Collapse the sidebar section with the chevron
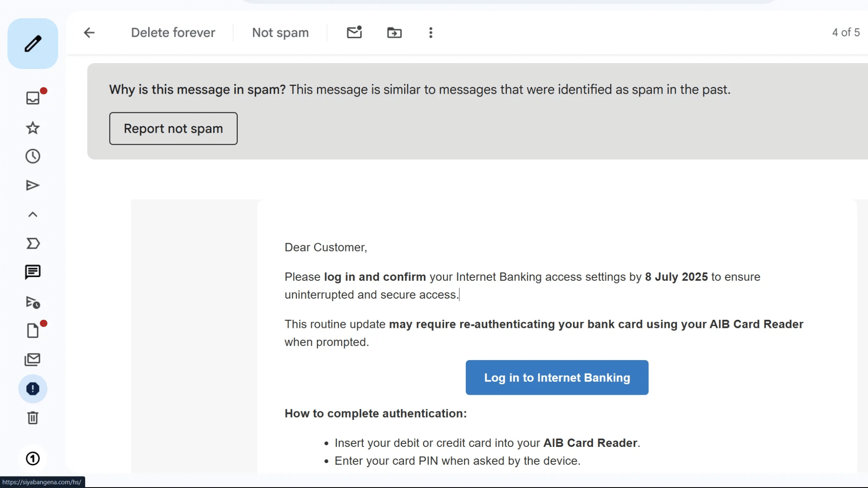This screenshot has height=488, width=868. pyautogui.click(x=33, y=214)
